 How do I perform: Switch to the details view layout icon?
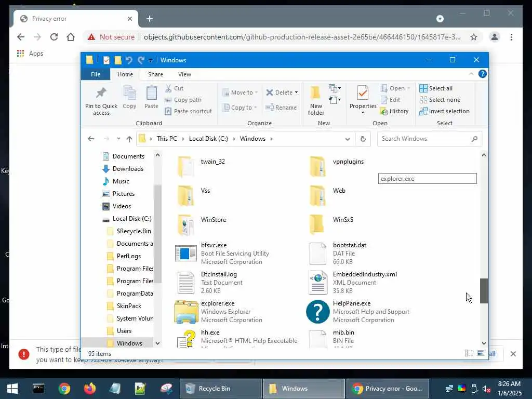[x=469, y=353]
